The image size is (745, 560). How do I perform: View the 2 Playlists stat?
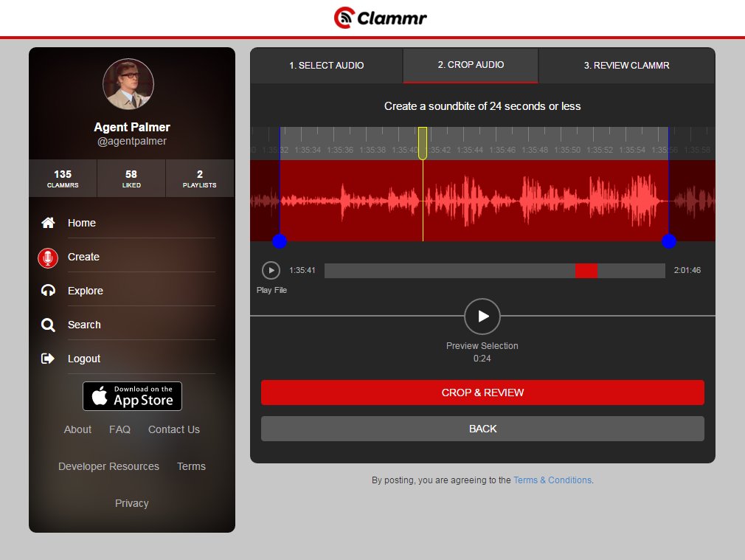200,179
